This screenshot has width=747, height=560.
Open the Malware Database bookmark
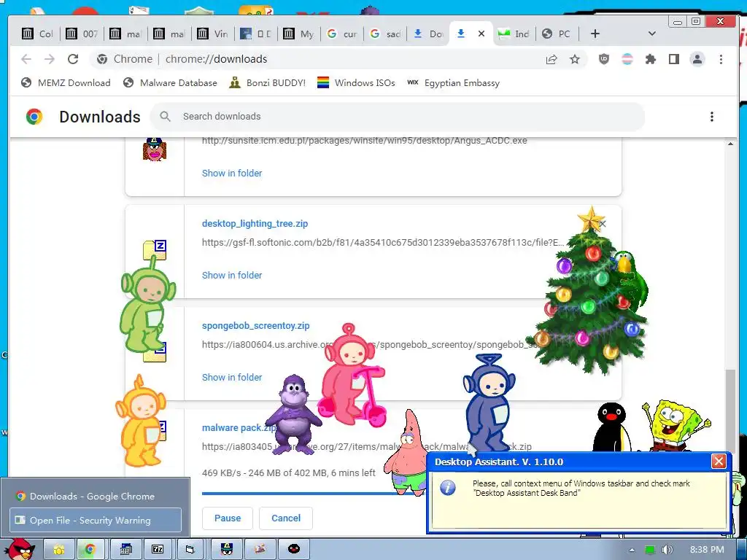(x=170, y=83)
